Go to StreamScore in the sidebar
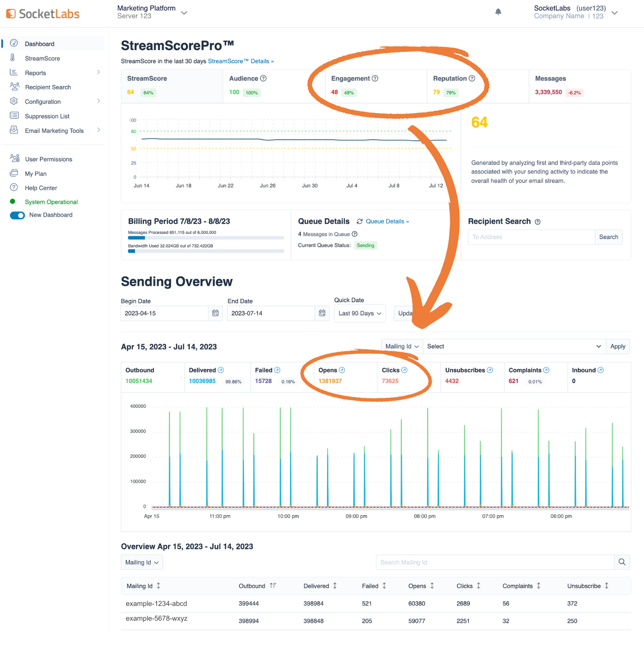644x651 pixels. (x=43, y=59)
